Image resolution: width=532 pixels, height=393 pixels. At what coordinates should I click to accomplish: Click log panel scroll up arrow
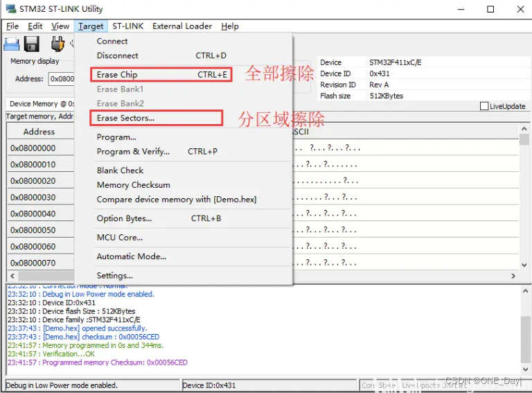tap(525, 291)
